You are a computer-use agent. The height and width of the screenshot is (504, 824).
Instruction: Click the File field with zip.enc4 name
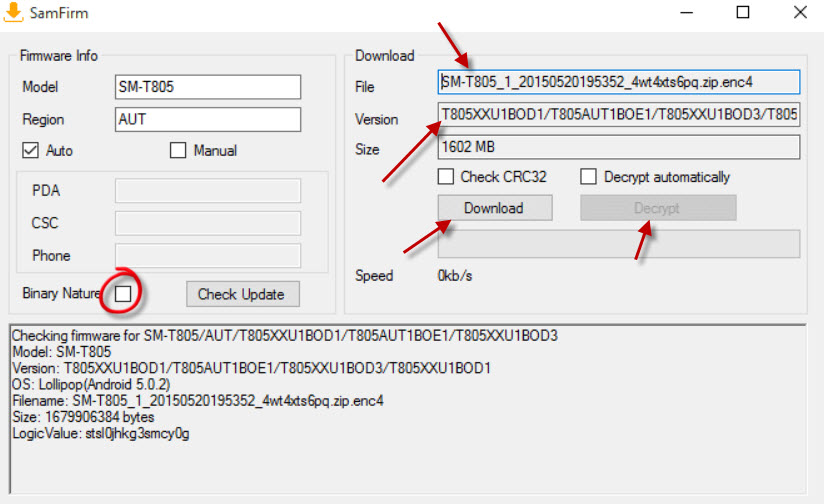tap(619, 82)
